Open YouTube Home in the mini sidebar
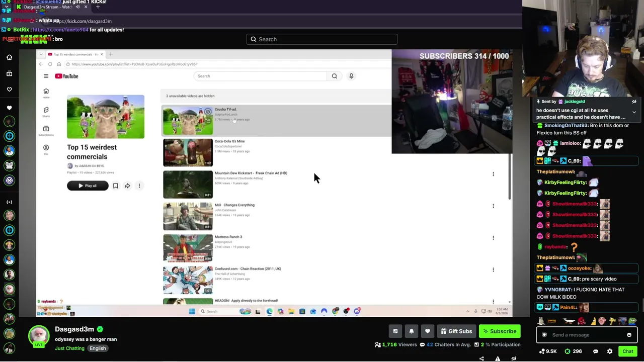This screenshot has height=362, width=644. tap(46, 93)
